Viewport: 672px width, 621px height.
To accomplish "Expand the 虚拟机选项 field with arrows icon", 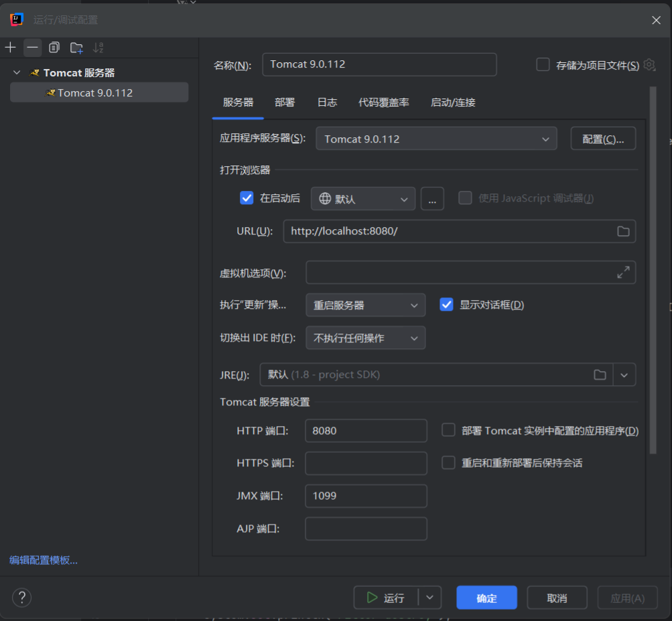I will click(623, 273).
